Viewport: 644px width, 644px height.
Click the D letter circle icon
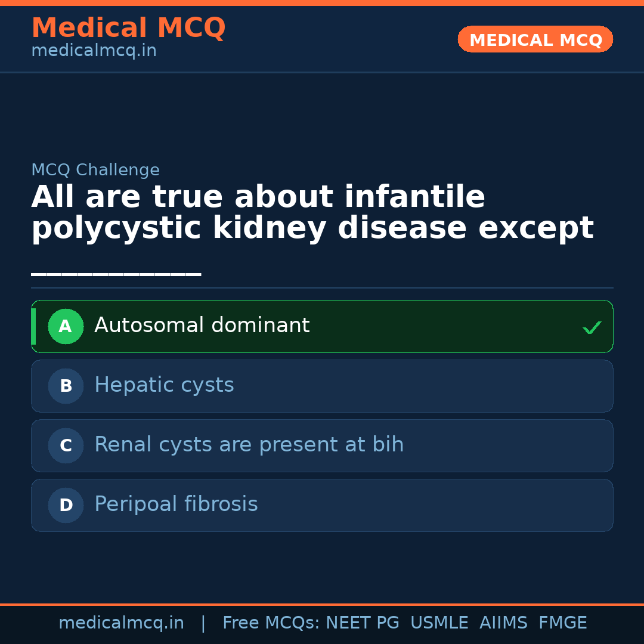[66, 506]
